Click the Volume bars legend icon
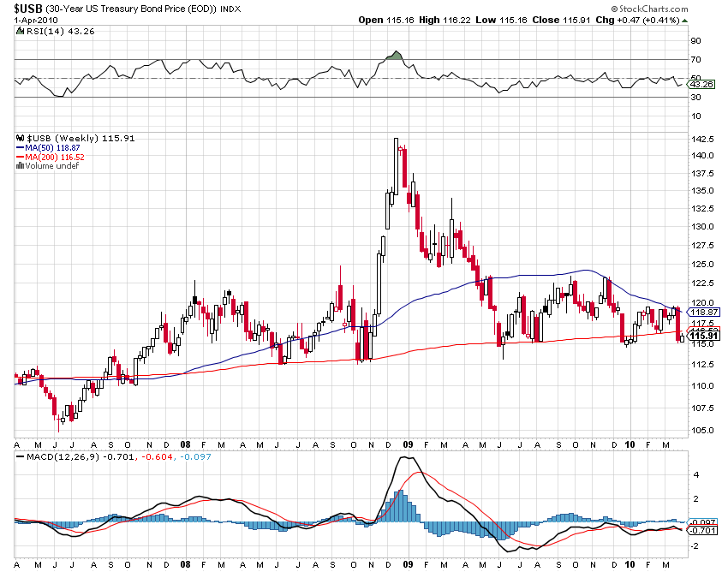 point(21,166)
